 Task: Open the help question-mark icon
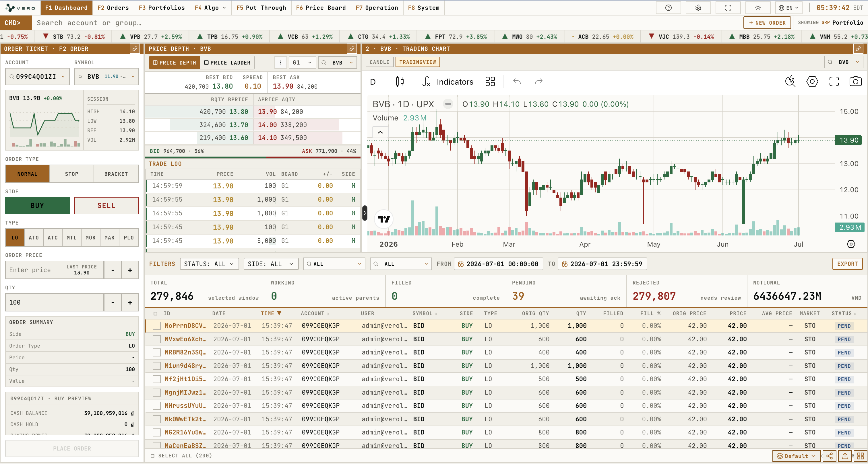[x=668, y=8]
